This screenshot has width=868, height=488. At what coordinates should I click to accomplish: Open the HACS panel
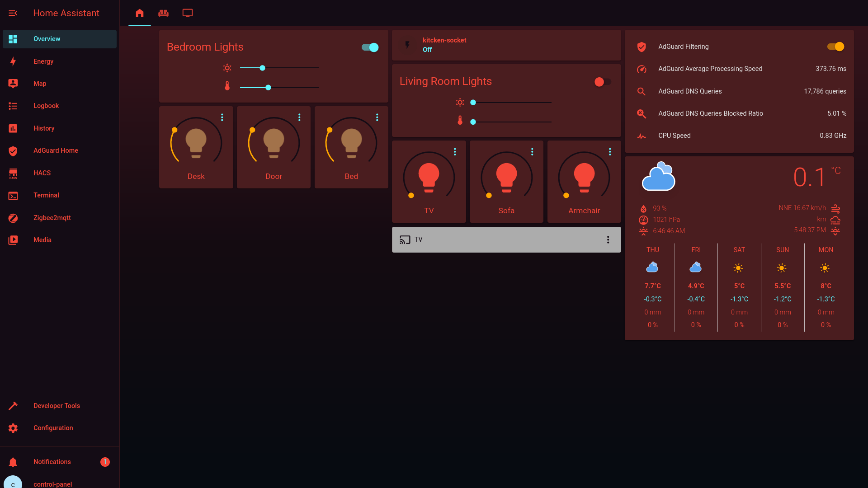(42, 173)
